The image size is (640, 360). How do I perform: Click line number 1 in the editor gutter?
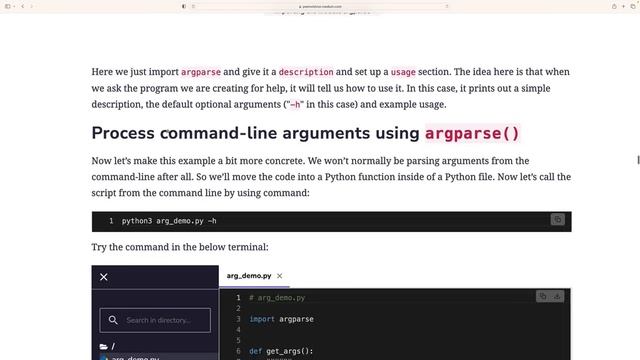[x=238, y=298]
